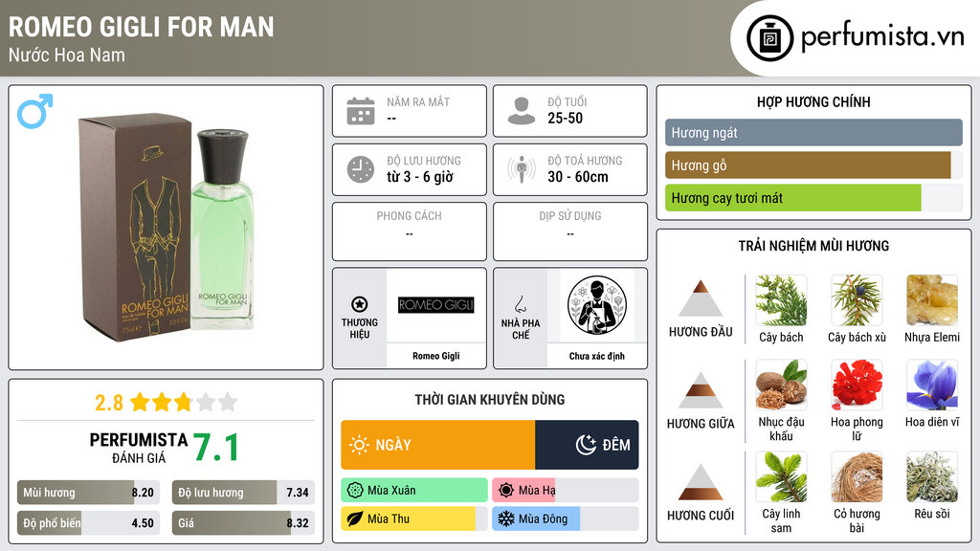Click the Chưa xác định perfumer label
This screenshot has height=551, width=980.
[x=597, y=356]
